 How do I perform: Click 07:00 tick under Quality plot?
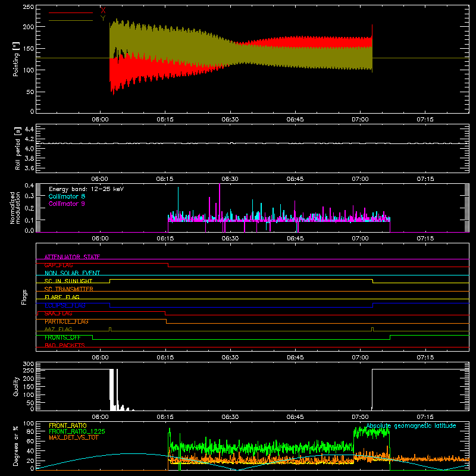click(x=361, y=417)
